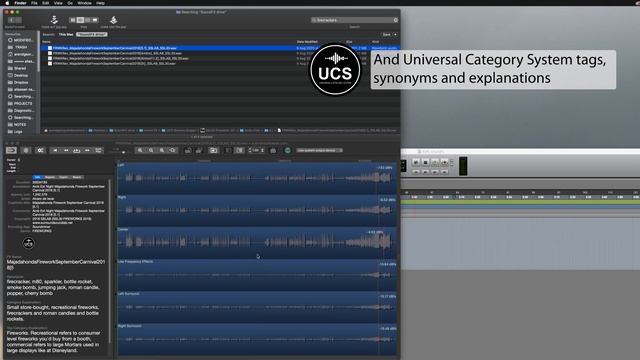Switch Finder to gallery view
Viewport: 640px width, 360px height.
pyautogui.click(x=95, y=20)
